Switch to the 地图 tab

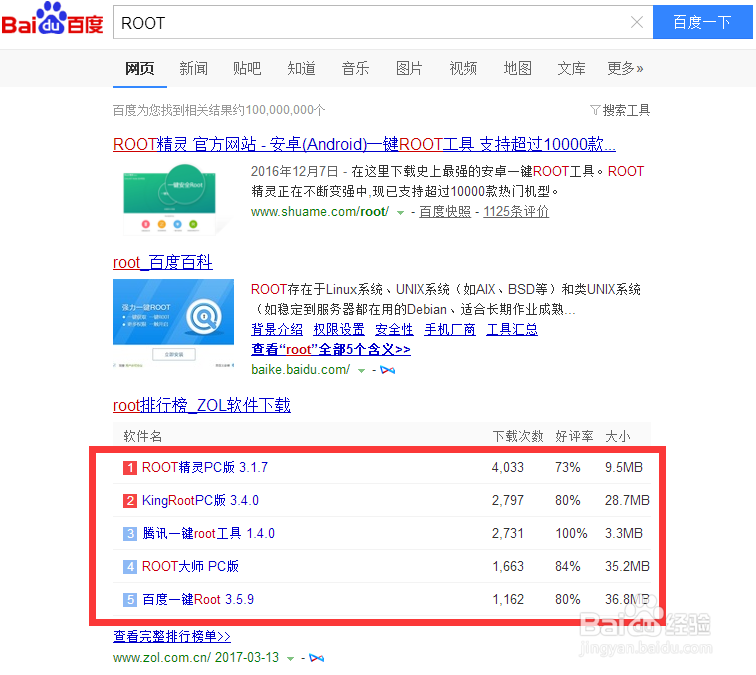(518, 68)
